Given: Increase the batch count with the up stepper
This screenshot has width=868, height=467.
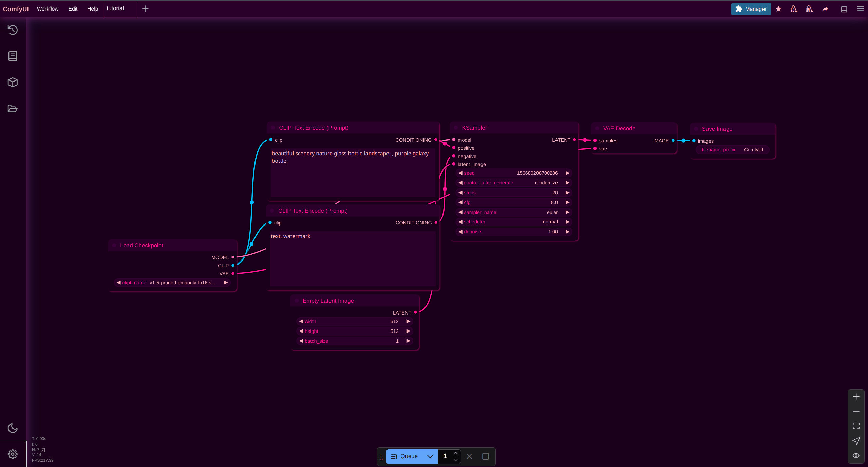Looking at the screenshot, I should (455, 452).
